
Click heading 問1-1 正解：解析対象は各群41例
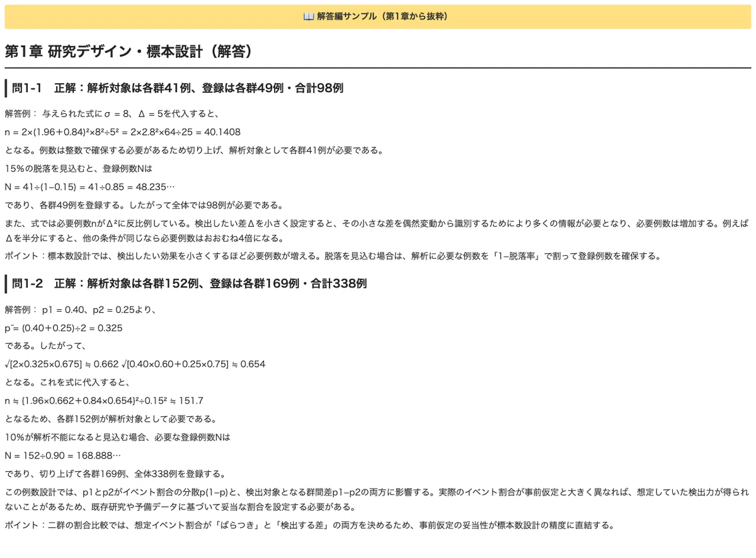pyautogui.click(x=178, y=88)
